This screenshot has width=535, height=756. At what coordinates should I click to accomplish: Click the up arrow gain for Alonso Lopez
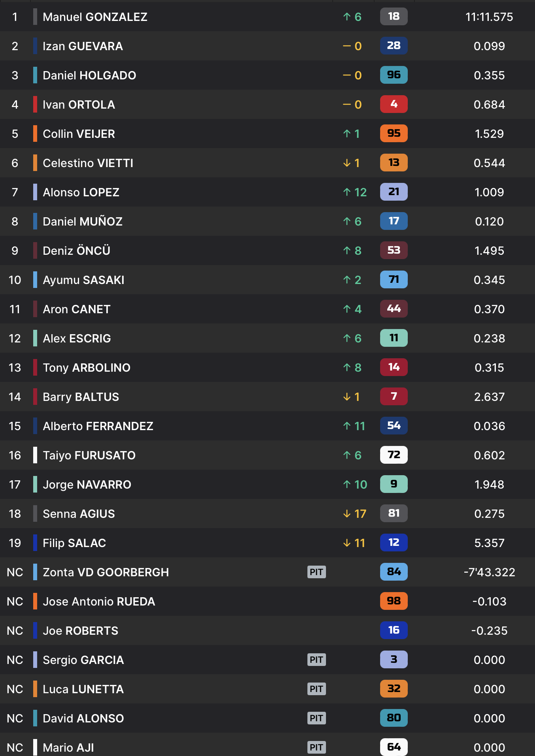coord(355,192)
